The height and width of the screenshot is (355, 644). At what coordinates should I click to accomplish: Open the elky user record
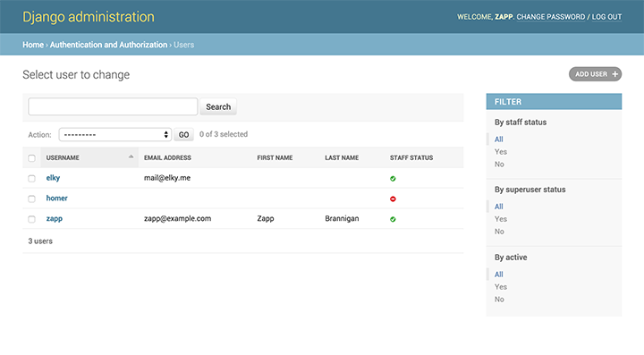[x=53, y=178]
